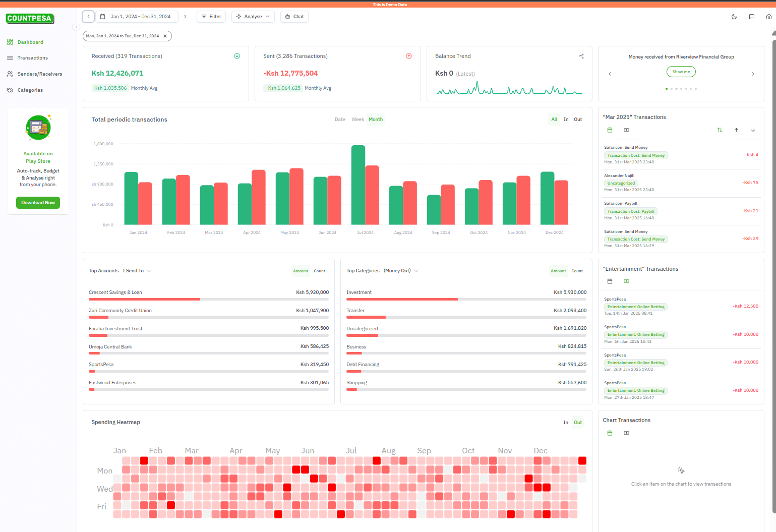Click Crescent Savings & Loan account row
This screenshot has height=532, width=776.
[x=209, y=295]
